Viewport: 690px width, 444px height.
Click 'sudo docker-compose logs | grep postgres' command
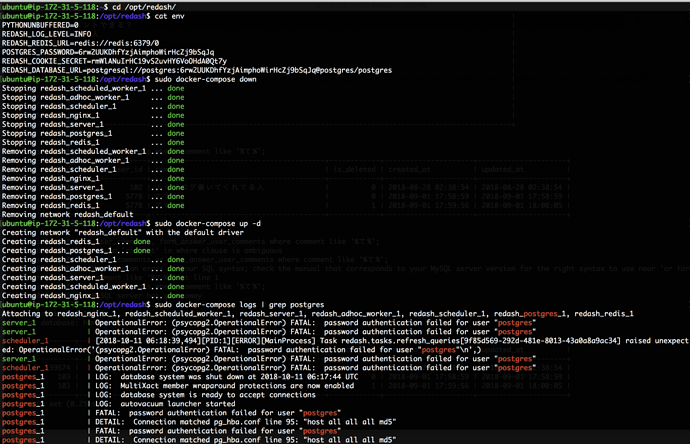pos(239,305)
